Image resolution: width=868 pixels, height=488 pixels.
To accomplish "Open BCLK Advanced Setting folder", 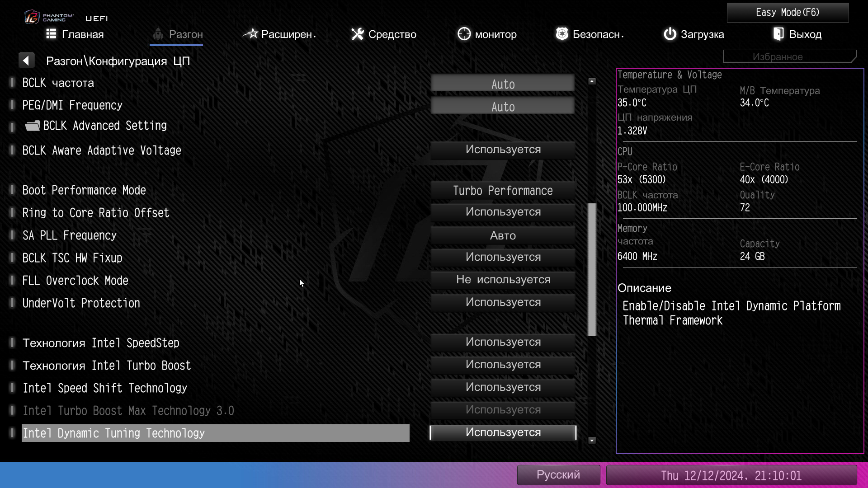I will click(104, 126).
